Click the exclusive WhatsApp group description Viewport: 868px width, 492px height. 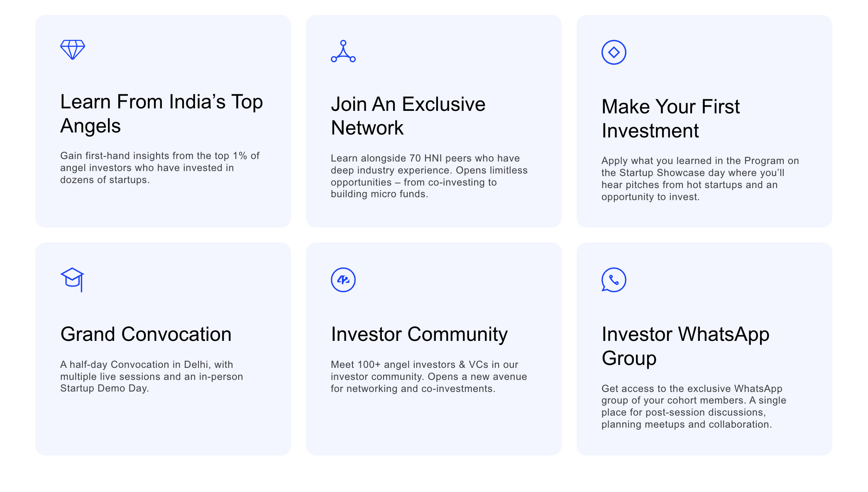694,406
